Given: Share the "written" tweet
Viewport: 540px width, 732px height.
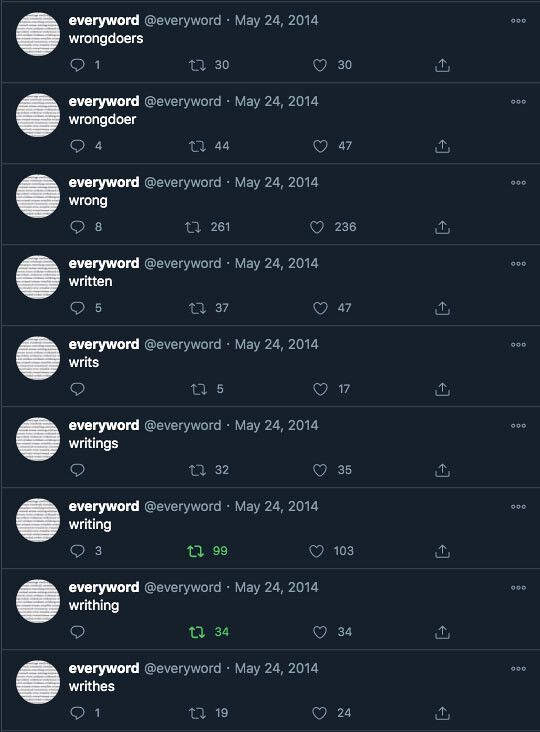Looking at the screenshot, I should click(442, 308).
